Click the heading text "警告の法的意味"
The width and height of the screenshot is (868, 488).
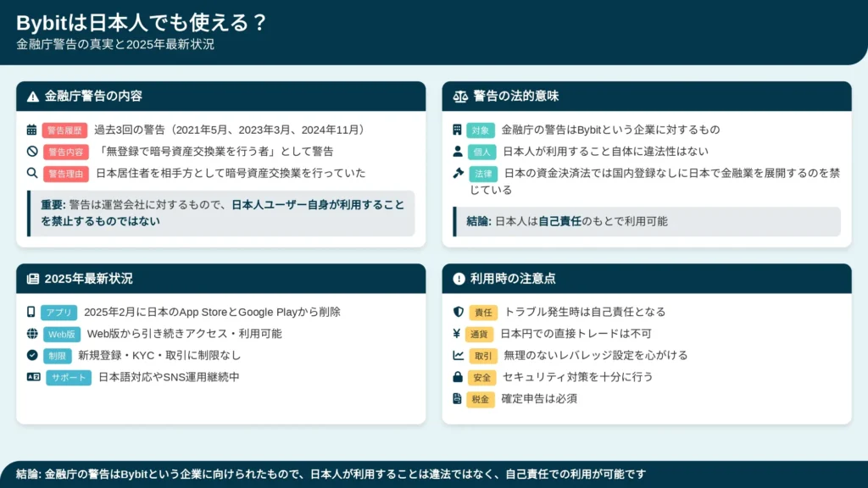516,97
